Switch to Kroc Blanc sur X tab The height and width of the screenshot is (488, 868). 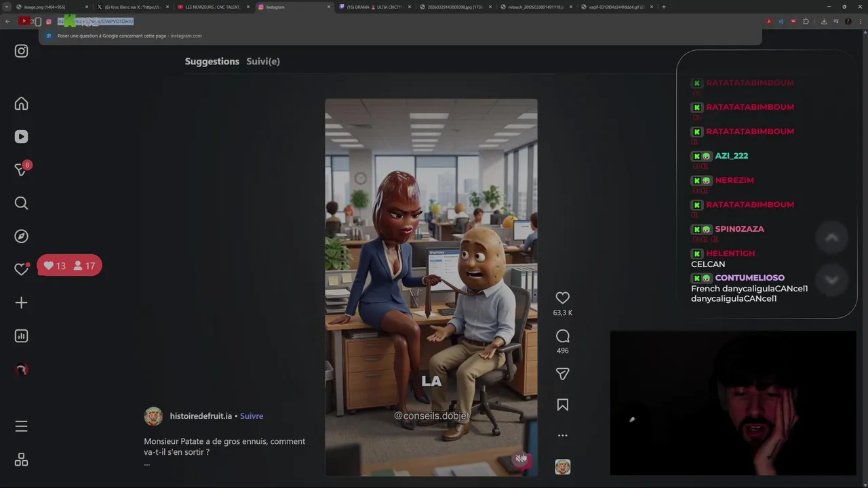coord(132,7)
